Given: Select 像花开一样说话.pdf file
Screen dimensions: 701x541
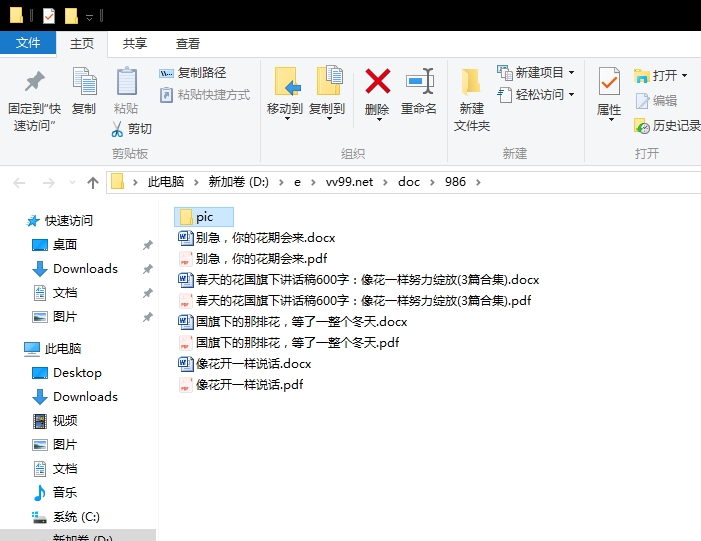Looking at the screenshot, I should 241,385.
